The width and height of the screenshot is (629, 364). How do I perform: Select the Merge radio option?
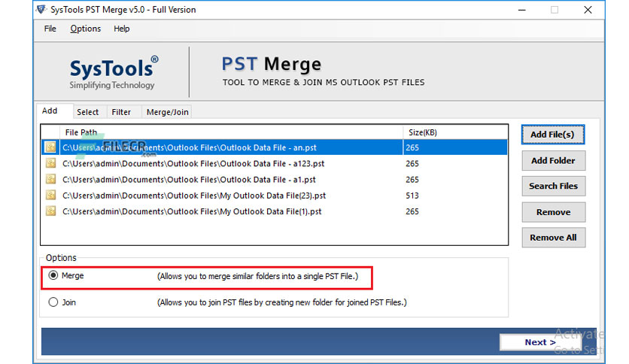click(x=53, y=275)
